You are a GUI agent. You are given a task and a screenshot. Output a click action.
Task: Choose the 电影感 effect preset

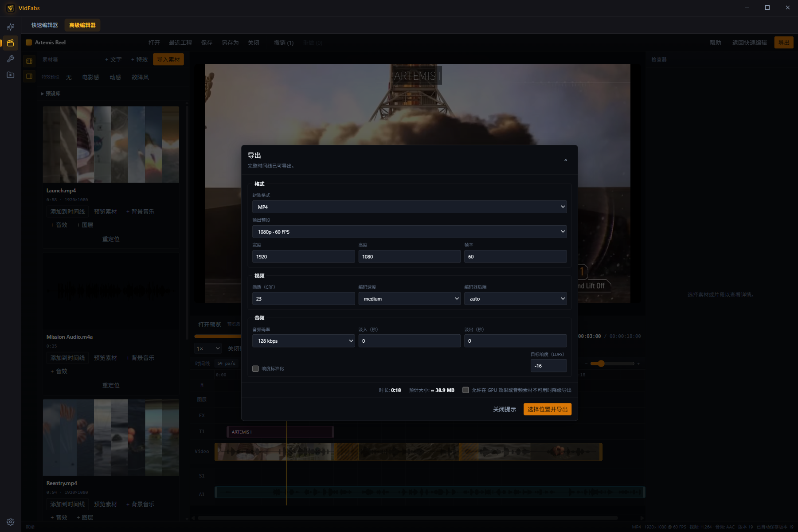pos(90,77)
